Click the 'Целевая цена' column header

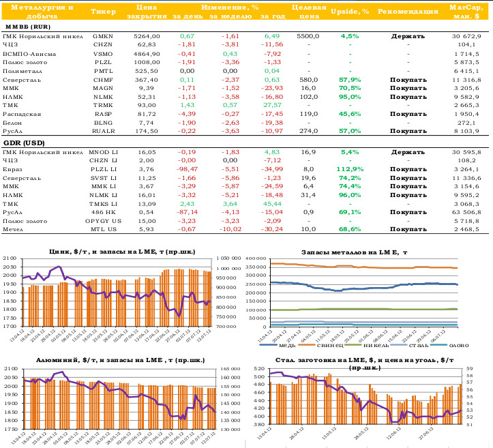point(309,12)
